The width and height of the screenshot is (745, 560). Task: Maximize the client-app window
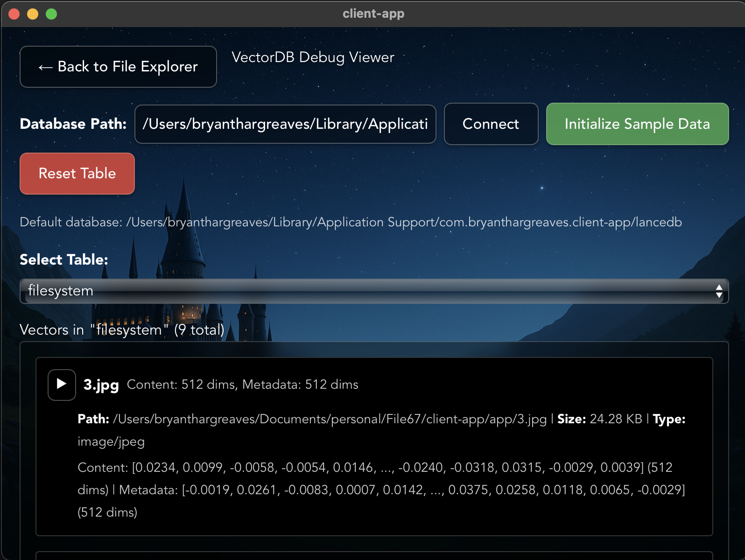(51, 14)
